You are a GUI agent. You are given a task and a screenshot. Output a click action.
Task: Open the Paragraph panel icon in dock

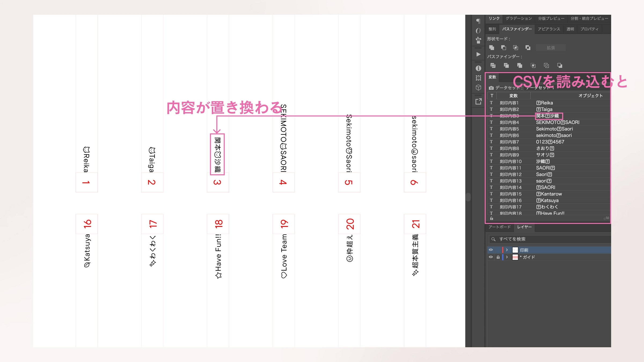click(x=478, y=21)
